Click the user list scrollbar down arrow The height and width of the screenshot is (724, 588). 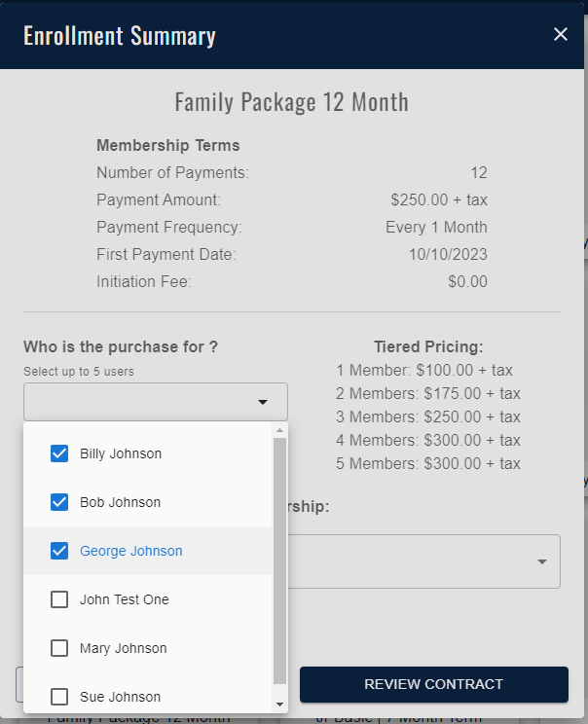tap(280, 704)
